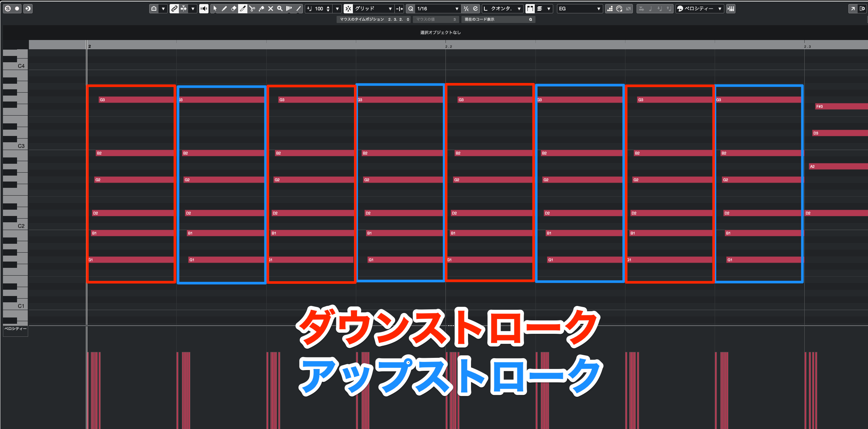
Task: Select the D3 note
Action: coord(840,133)
